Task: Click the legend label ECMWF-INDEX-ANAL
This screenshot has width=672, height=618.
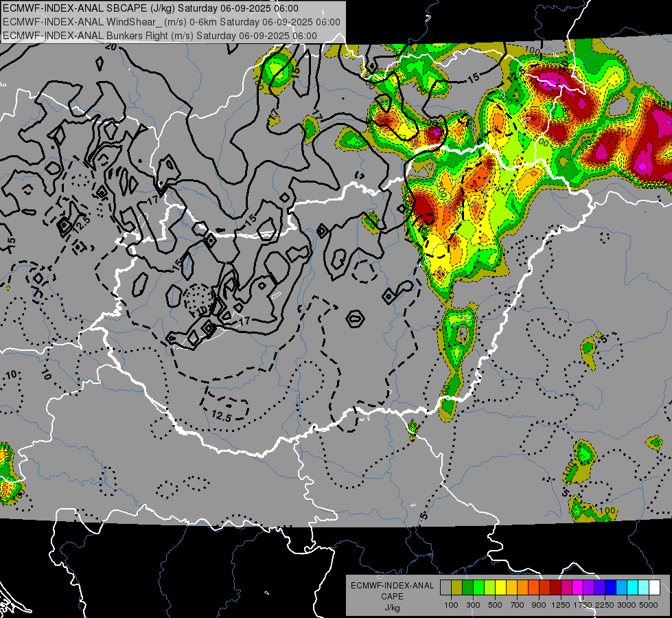Action: 393,586
